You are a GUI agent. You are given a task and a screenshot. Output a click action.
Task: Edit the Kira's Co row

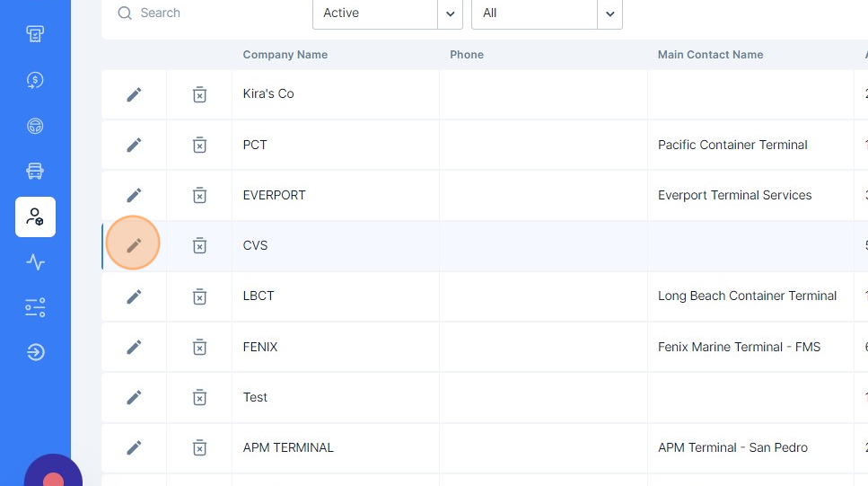(134, 94)
